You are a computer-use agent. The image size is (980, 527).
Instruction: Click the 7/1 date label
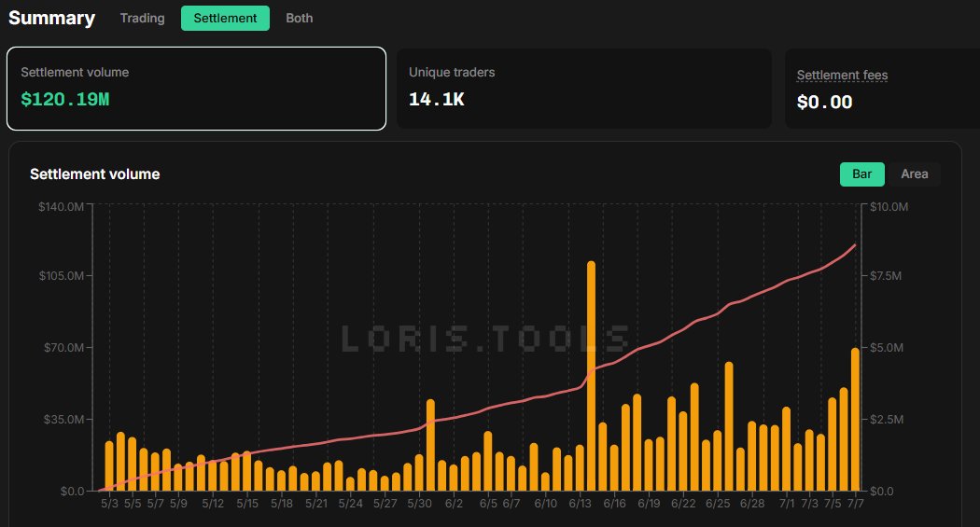point(787,504)
